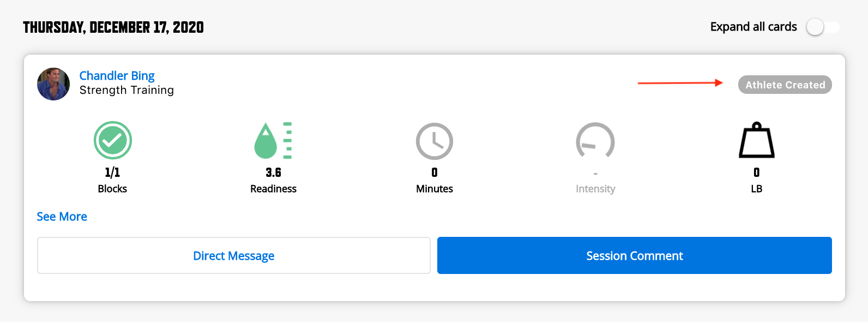Viewport: 868px width, 322px height.
Task: Click the Athlete Created badge
Action: tap(785, 85)
